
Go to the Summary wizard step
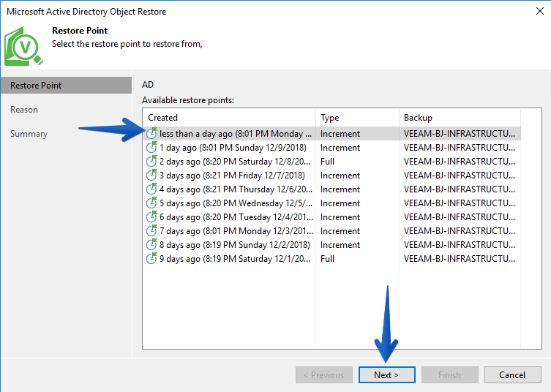coord(29,134)
